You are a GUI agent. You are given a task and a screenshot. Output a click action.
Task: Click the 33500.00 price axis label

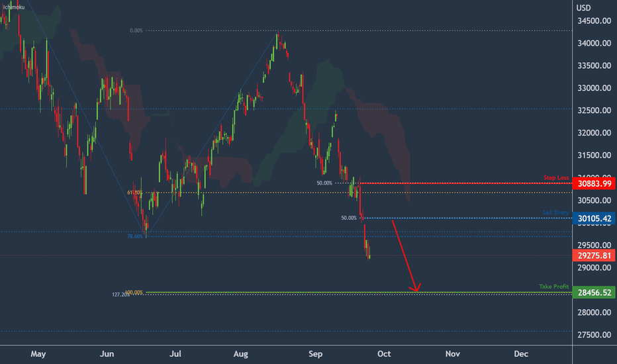594,66
